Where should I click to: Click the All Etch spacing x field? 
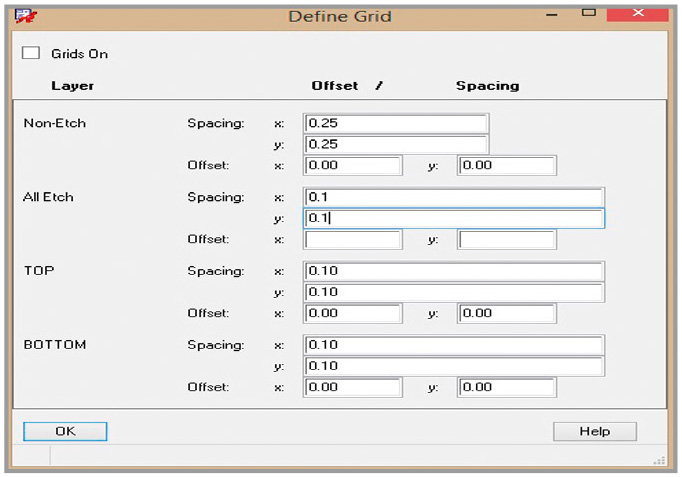tap(454, 197)
